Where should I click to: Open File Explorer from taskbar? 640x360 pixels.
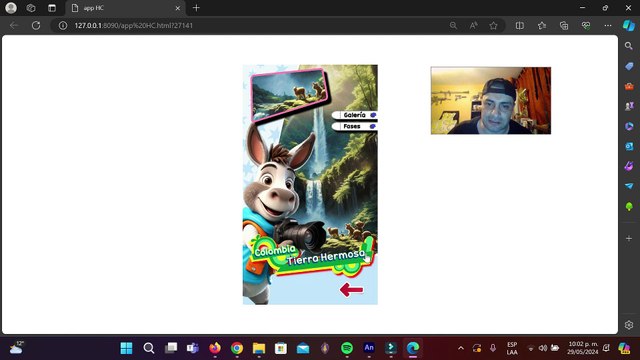(x=259, y=348)
